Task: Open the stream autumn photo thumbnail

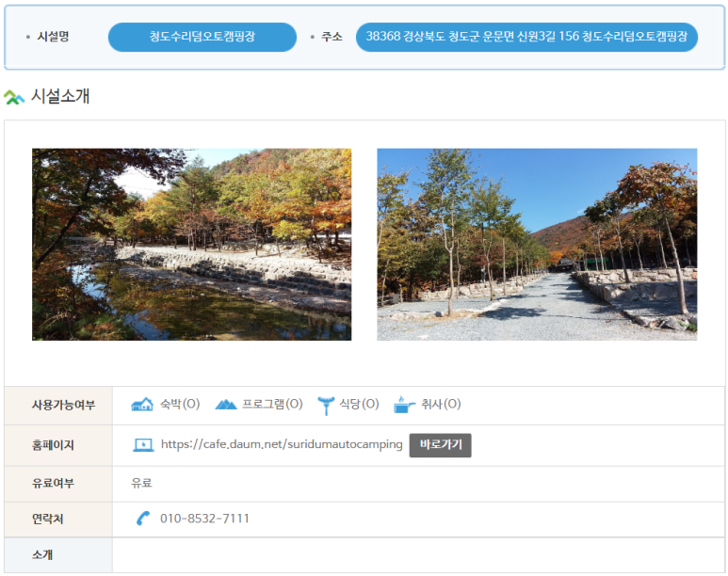Action: [192, 244]
